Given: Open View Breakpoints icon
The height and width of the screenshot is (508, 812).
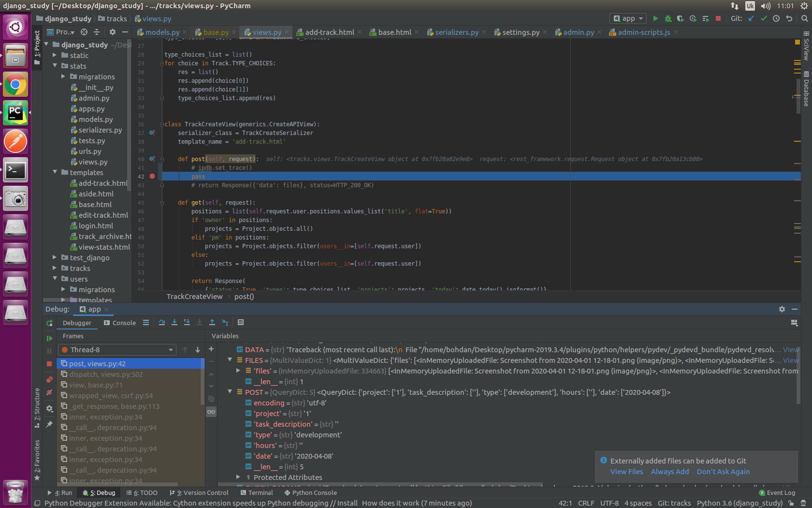Looking at the screenshot, I should click(x=49, y=380).
